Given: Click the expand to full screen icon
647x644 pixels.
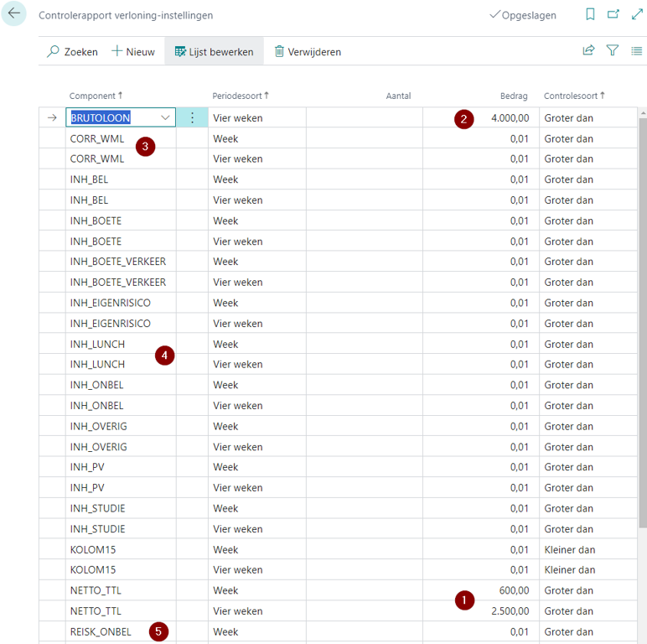Looking at the screenshot, I should click(636, 15).
